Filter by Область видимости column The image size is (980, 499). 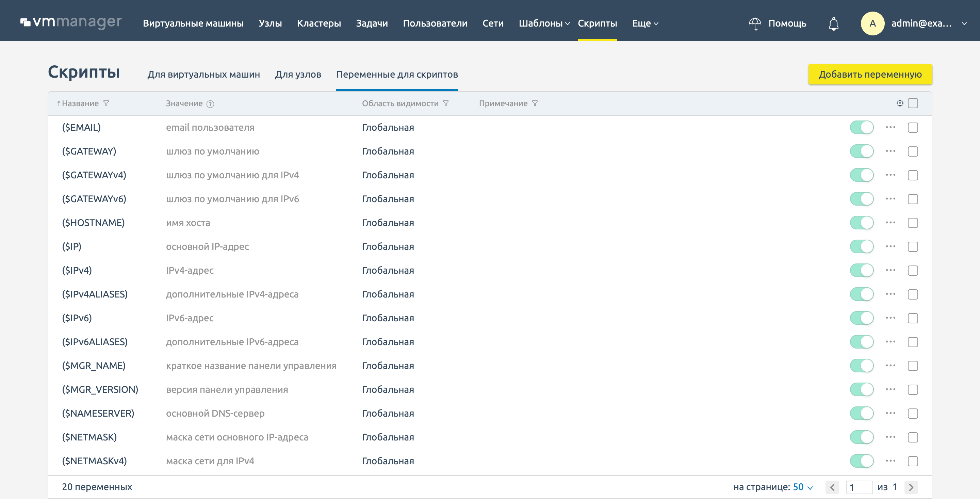tap(446, 103)
